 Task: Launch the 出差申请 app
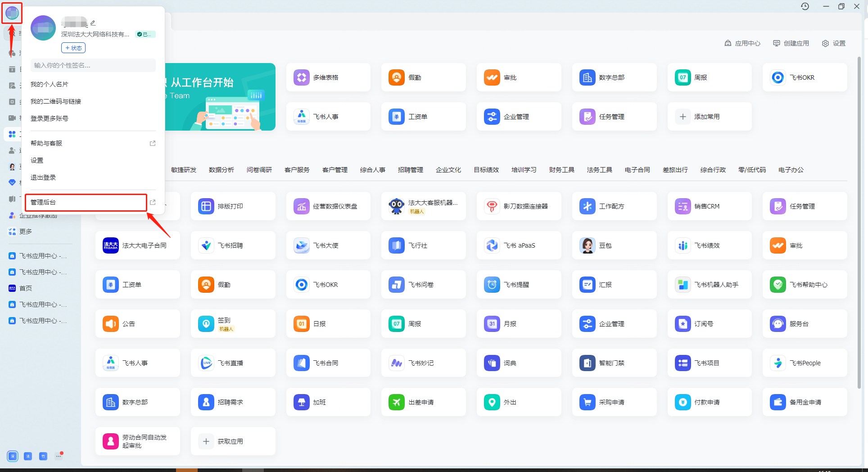coord(423,402)
